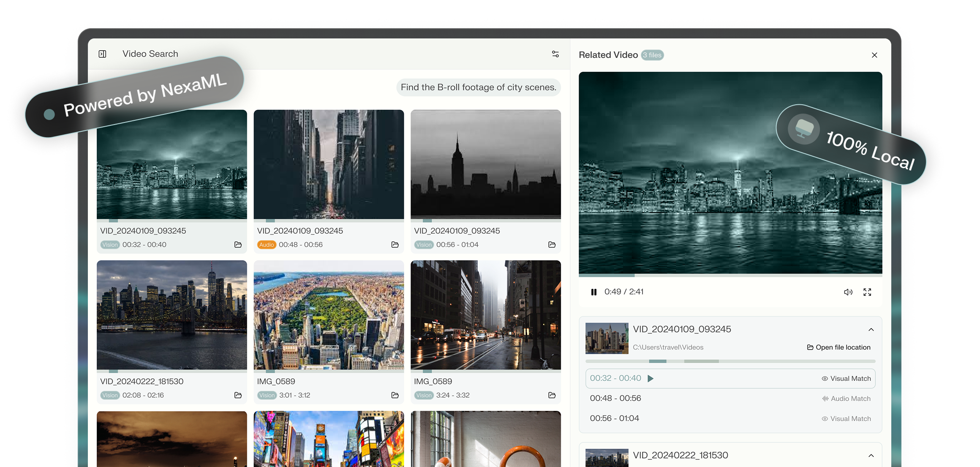
Task: Click Open file location link
Action: tap(839, 348)
